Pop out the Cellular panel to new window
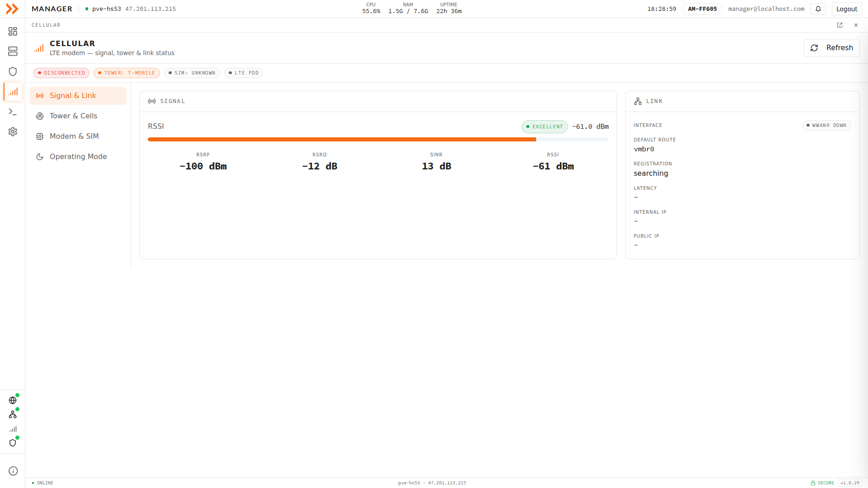Screen dimensions: 868x488 (x=840, y=25)
